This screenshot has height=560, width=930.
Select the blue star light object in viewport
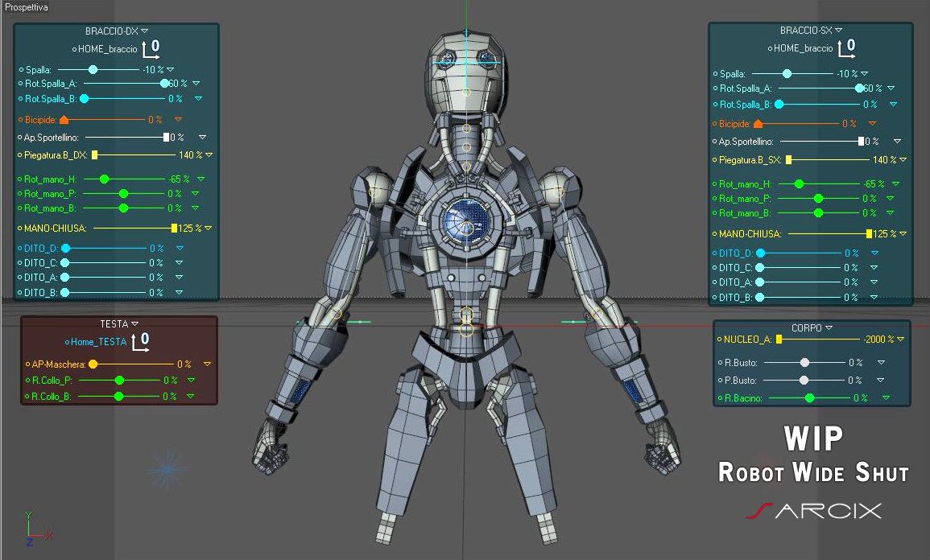(167, 470)
